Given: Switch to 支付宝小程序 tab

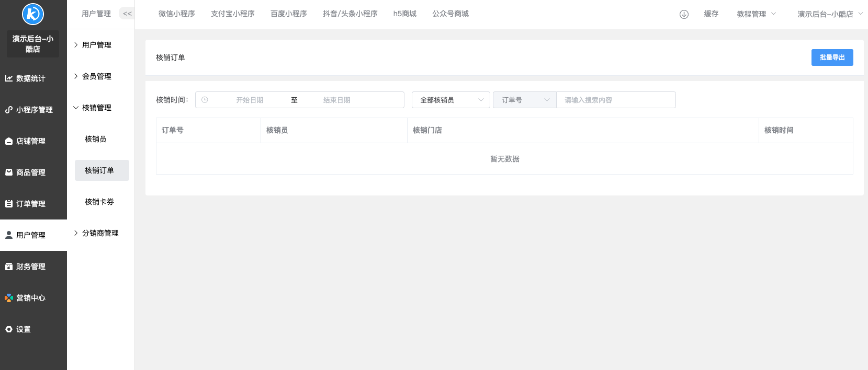Looking at the screenshot, I should pos(233,14).
